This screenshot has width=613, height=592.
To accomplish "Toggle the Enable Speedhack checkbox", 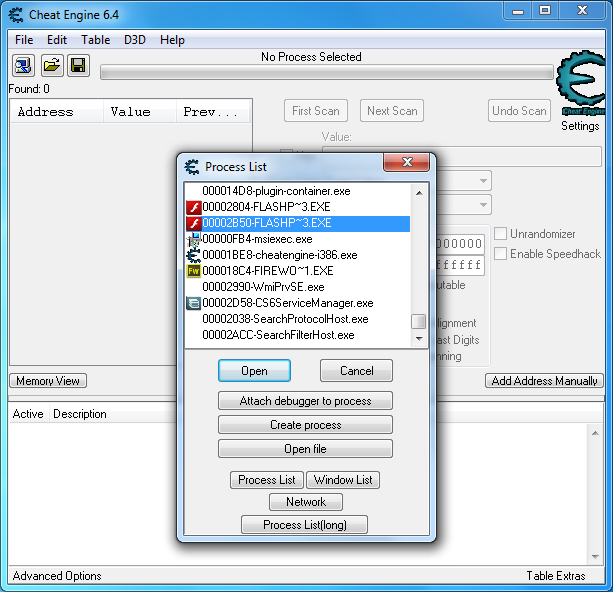I will (500, 253).
